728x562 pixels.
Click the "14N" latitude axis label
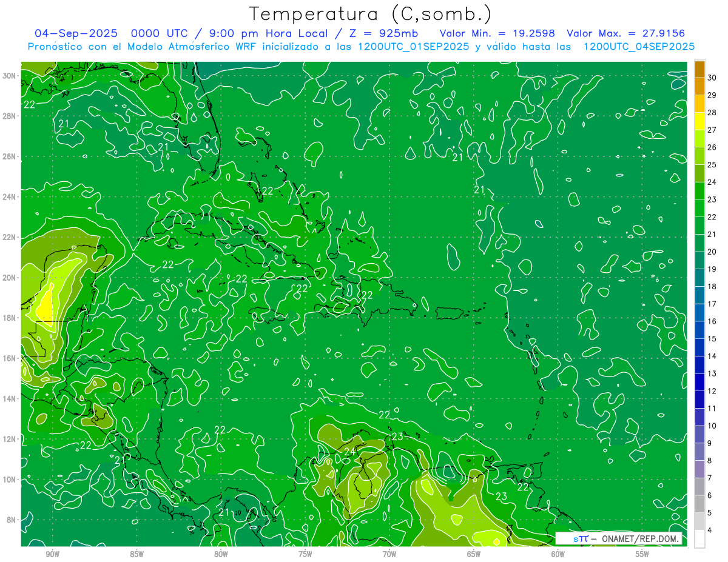coord(9,398)
